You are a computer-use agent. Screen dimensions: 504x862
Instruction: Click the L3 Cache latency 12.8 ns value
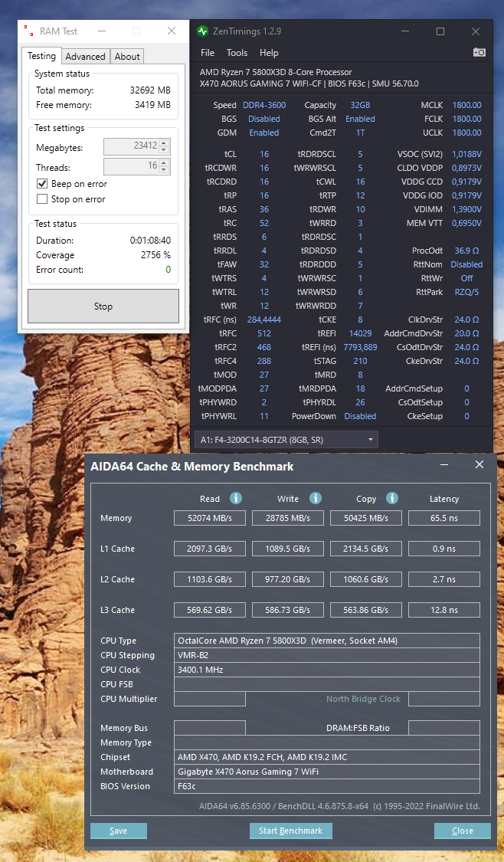[444, 610]
